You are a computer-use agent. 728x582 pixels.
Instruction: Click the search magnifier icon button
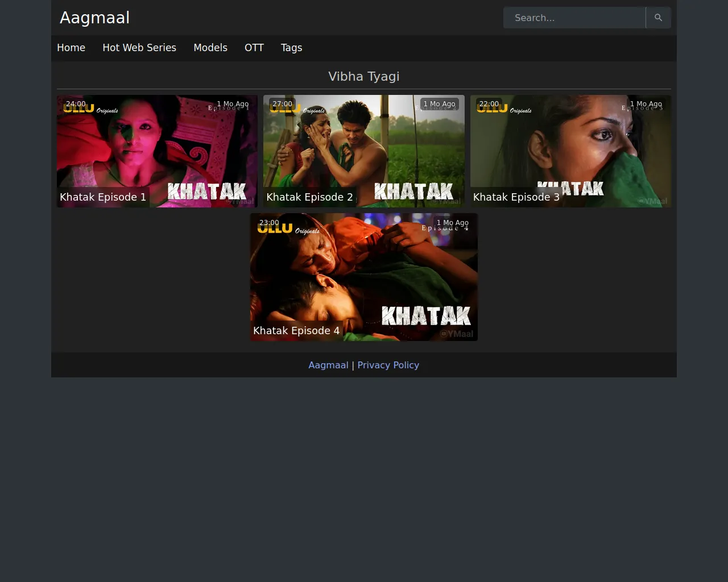coord(658,18)
